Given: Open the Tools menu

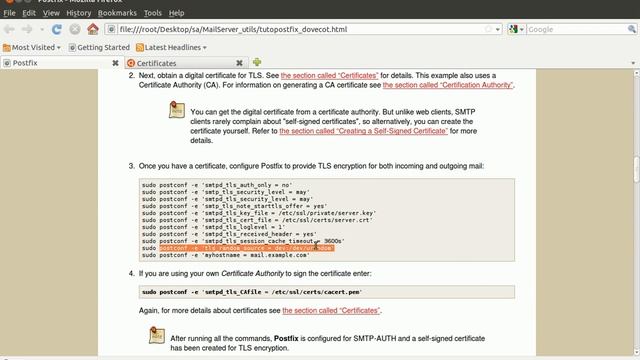Looking at the screenshot, I should pyautogui.click(x=153, y=13).
